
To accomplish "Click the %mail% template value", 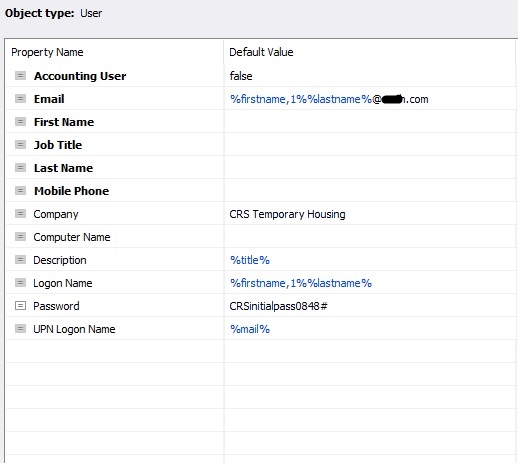I will tap(250, 329).
